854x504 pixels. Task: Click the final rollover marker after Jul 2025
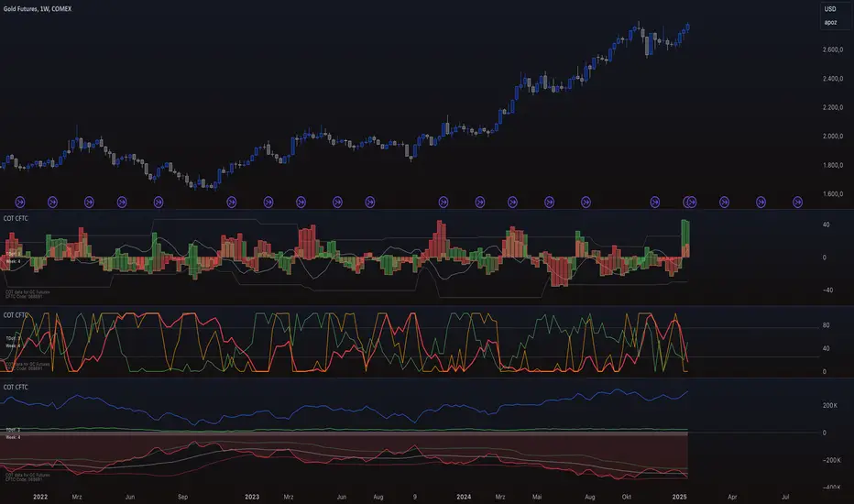click(x=797, y=203)
